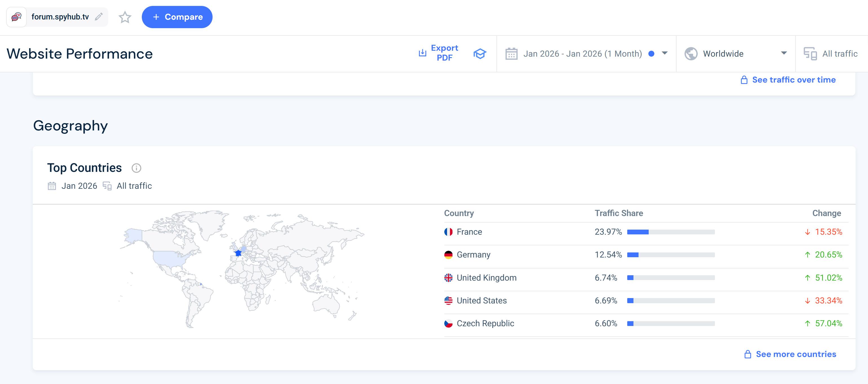This screenshot has width=868, height=384.
Task: Click the Traffic Share column header
Action: 619,213
